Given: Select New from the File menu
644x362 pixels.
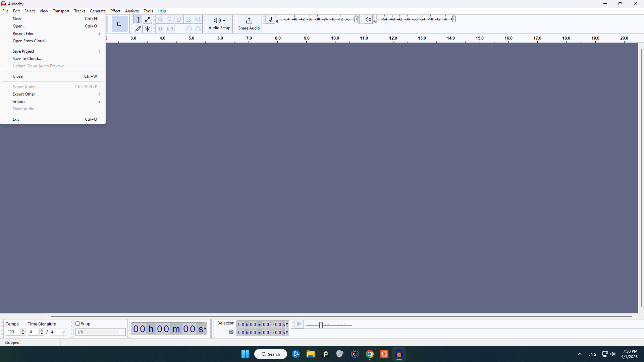Looking at the screenshot, I should coord(16,18).
